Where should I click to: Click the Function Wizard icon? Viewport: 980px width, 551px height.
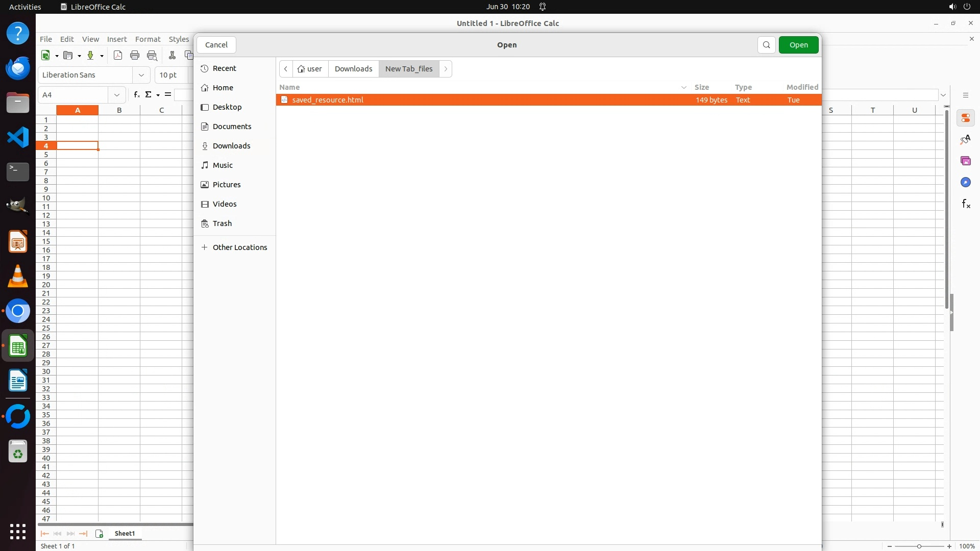[136, 95]
